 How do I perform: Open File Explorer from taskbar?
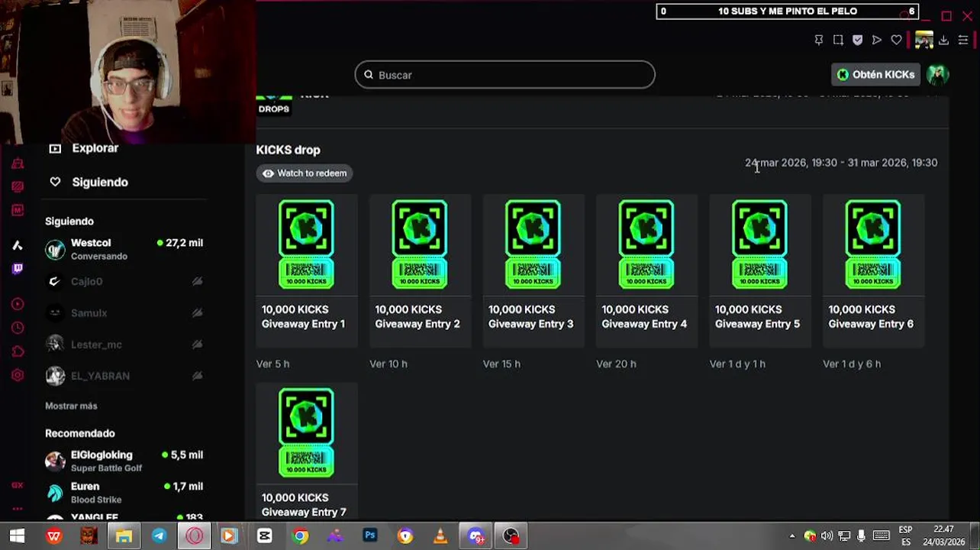tap(124, 536)
